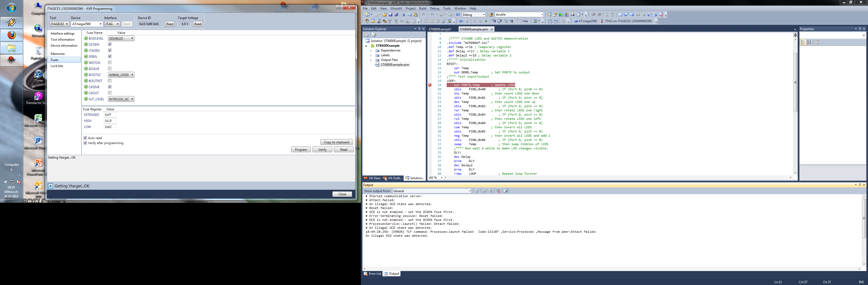Viewport: 868px width, 285px height.
Task: Enable the EESAVE fuse checkbox
Action: [x=110, y=69]
